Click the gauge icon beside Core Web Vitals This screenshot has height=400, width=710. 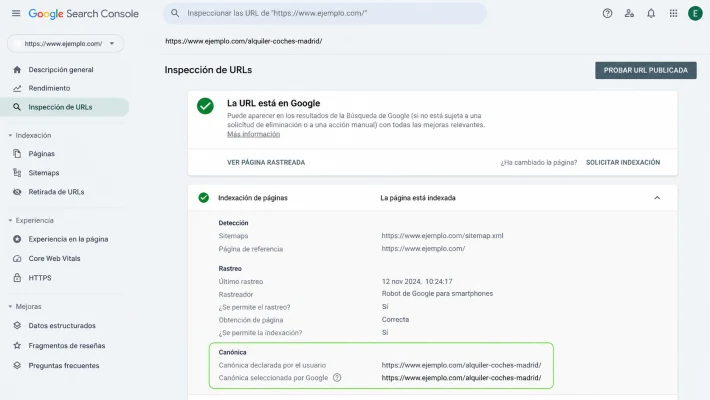click(x=17, y=258)
